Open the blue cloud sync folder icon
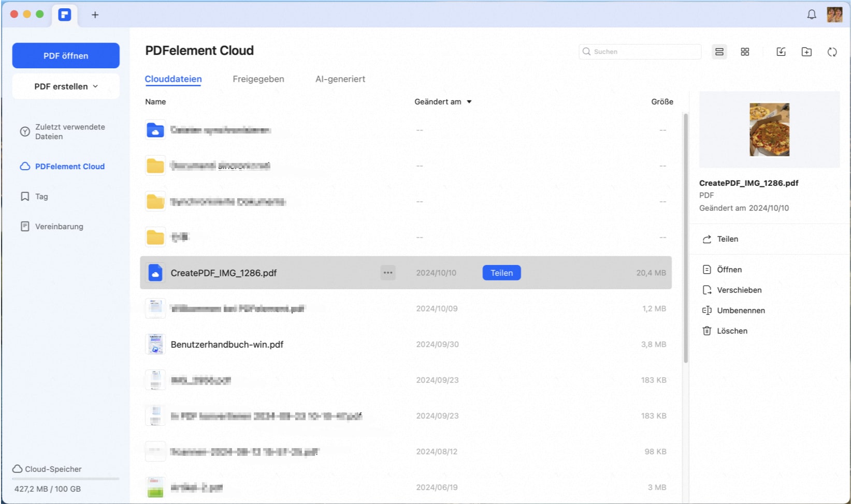 155,130
